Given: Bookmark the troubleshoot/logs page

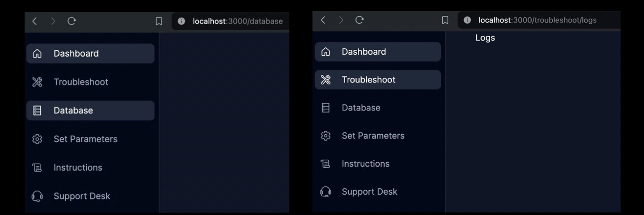Looking at the screenshot, I should pyautogui.click(x=445, y=20).
